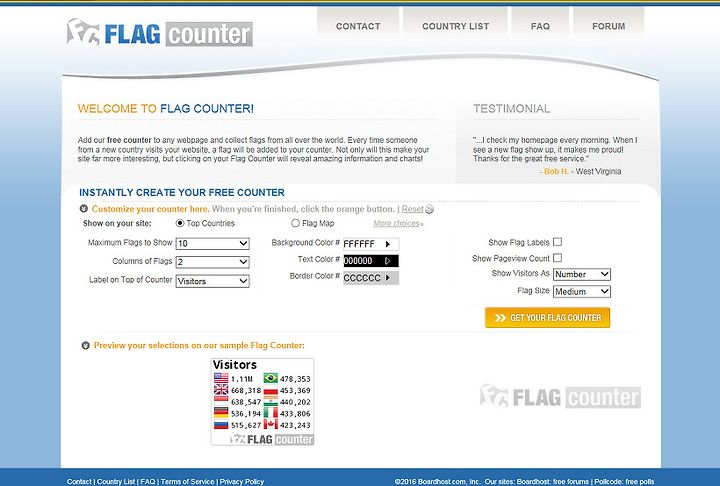
Task: Open the FORUM tab
Action: (x=608, y=26)
